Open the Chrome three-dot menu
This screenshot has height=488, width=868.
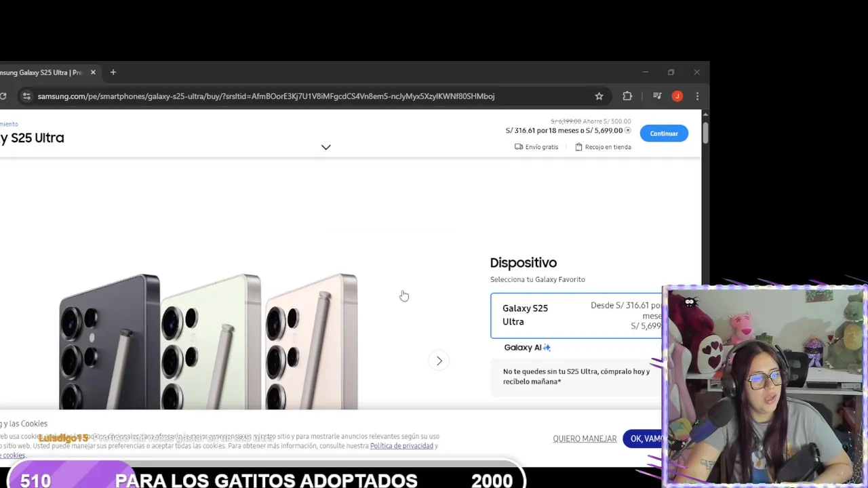pyautogui.click(x=697, y=96)
